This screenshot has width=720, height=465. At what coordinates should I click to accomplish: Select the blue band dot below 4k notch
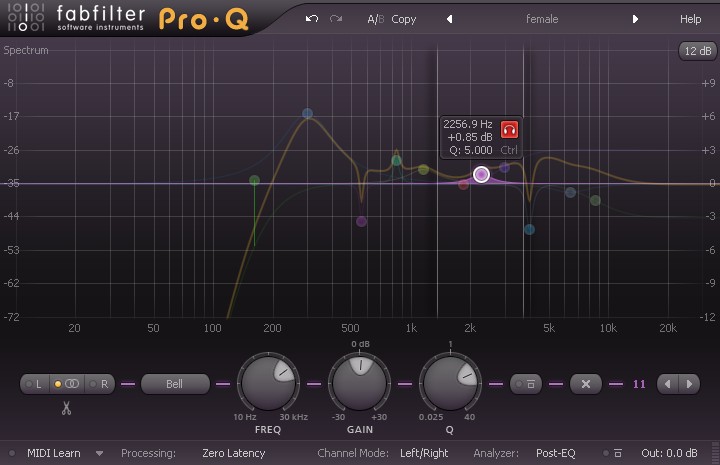[x=529, y=230]
